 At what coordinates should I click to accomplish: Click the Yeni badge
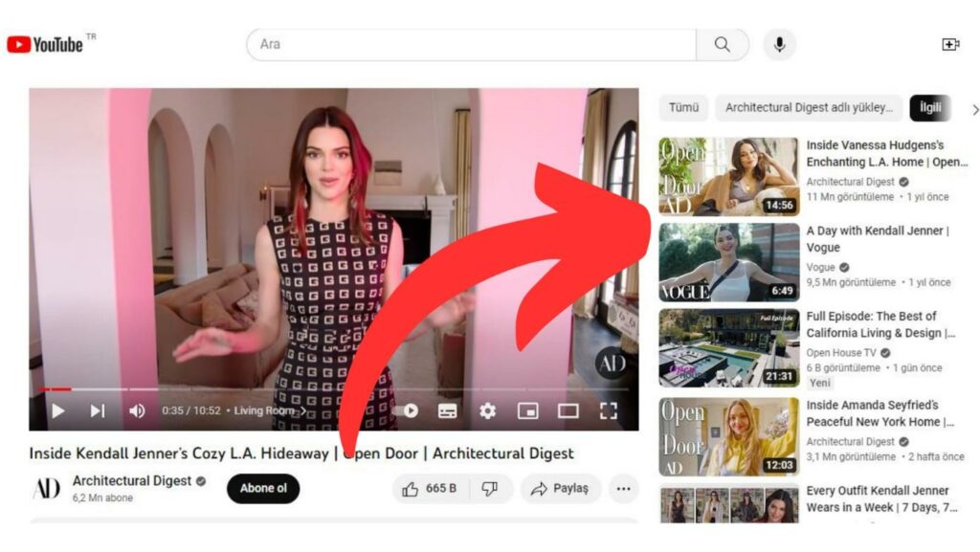pos(820,383)
